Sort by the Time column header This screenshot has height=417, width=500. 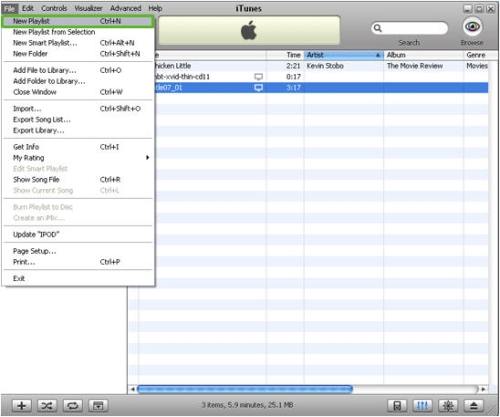pyautogui.click(x=285, y=55)
